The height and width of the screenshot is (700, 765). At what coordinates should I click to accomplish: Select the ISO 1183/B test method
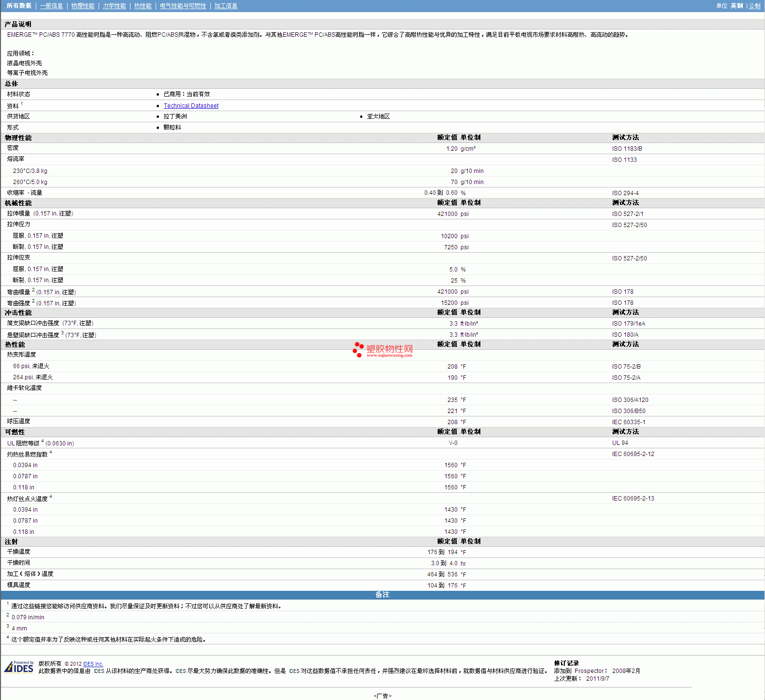627,149
